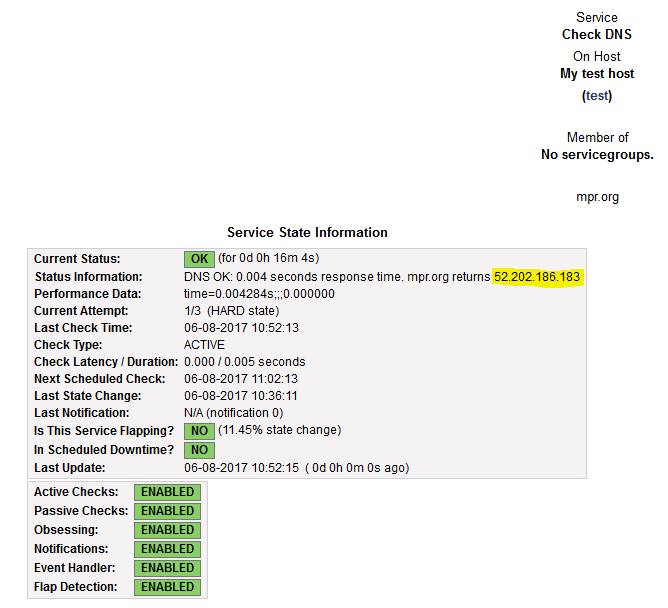Click the 'test' host link
The height and width of the screenshot is (608, 668).
point(597,96)
